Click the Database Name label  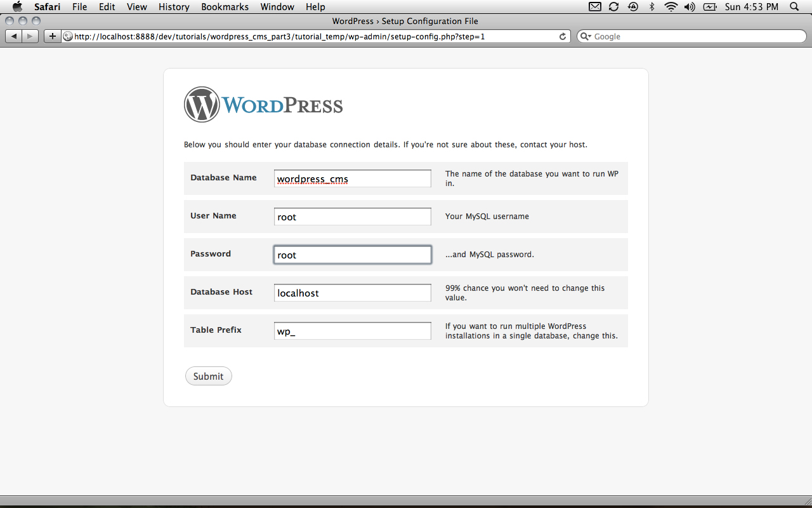click(x=223, y=178)
